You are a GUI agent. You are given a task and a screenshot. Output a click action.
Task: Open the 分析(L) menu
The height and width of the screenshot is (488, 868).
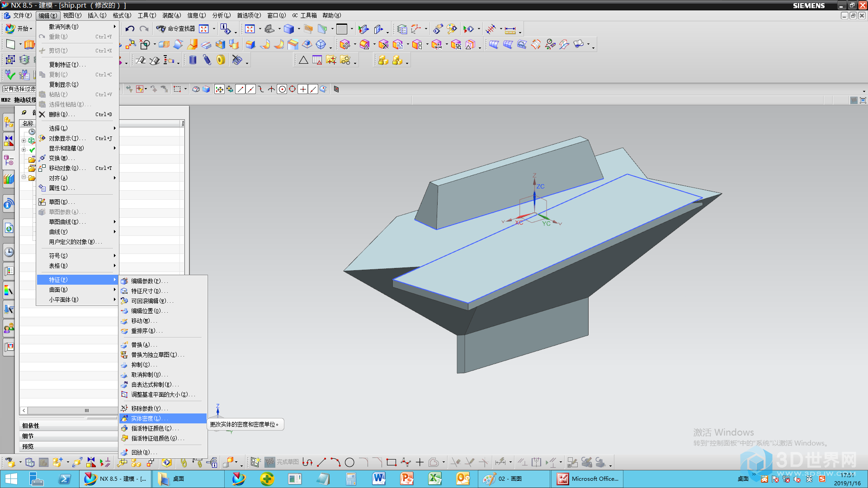coord(222,15)
